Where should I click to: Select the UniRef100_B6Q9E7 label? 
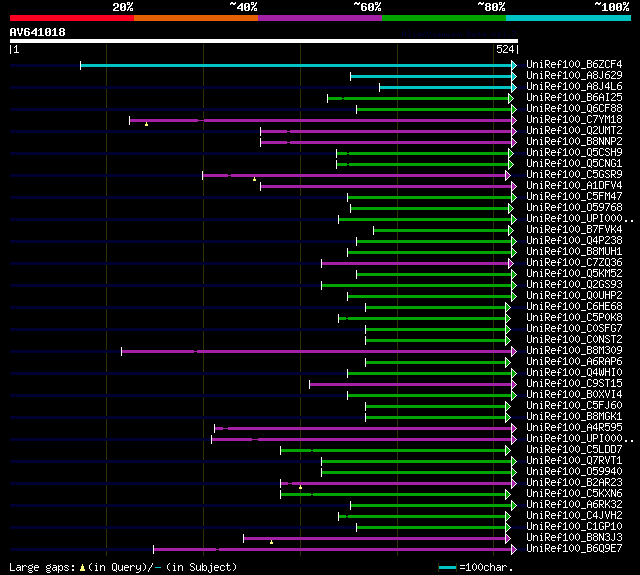click(x=574, y=549)
